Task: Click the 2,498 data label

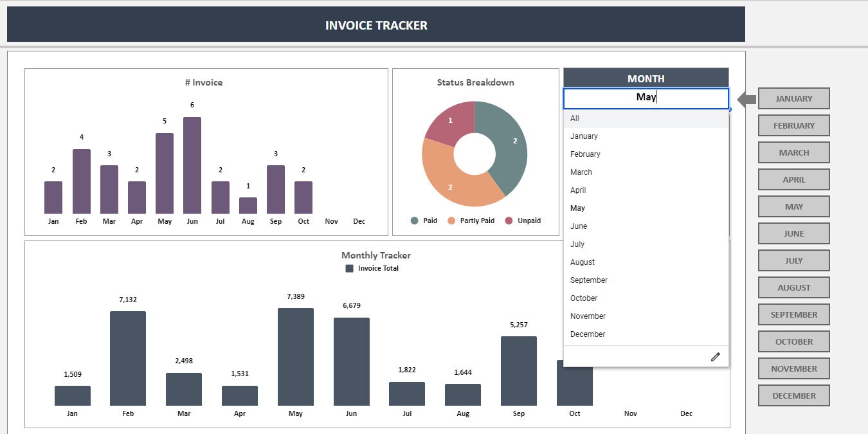Action: tap(184, 361)
